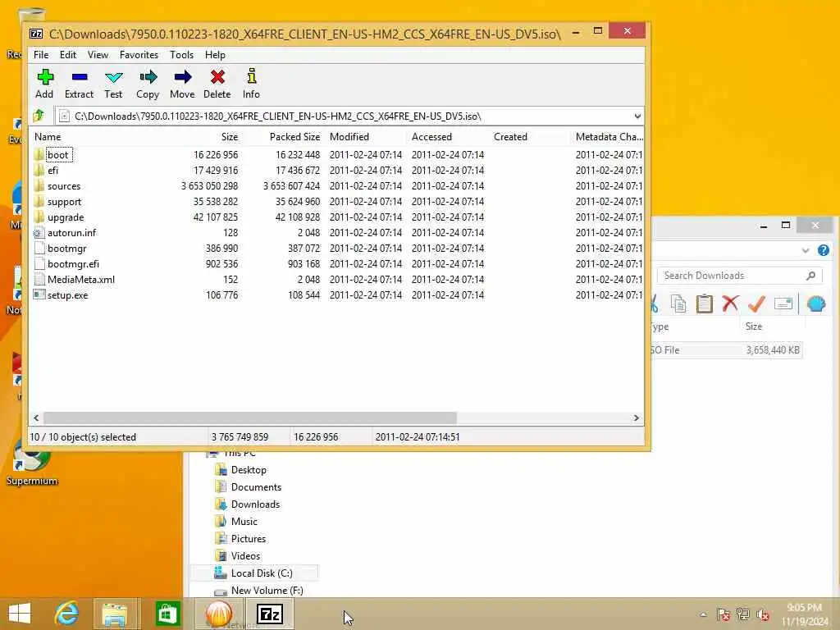Open Info for selected items
This screenshot has height=630, width=840.
coord(251,84)
